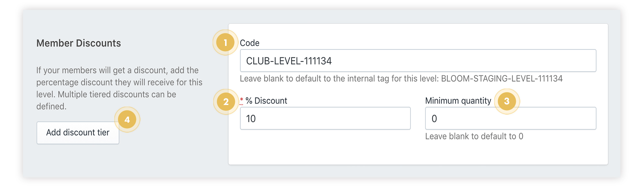
Task: Focus the Minimum quantity input containing 0
Action: (x=511, y=118)
